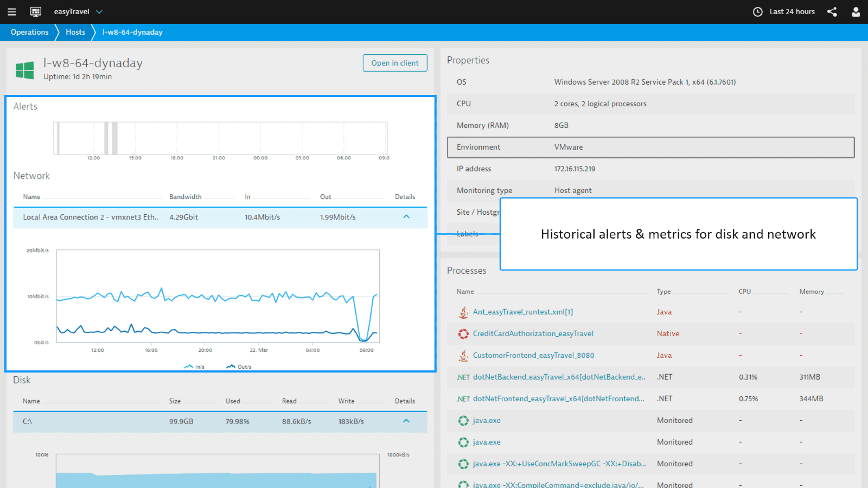Click the network throughput chart
Screen dimensions: 868x488
click(x=218, y=296)
